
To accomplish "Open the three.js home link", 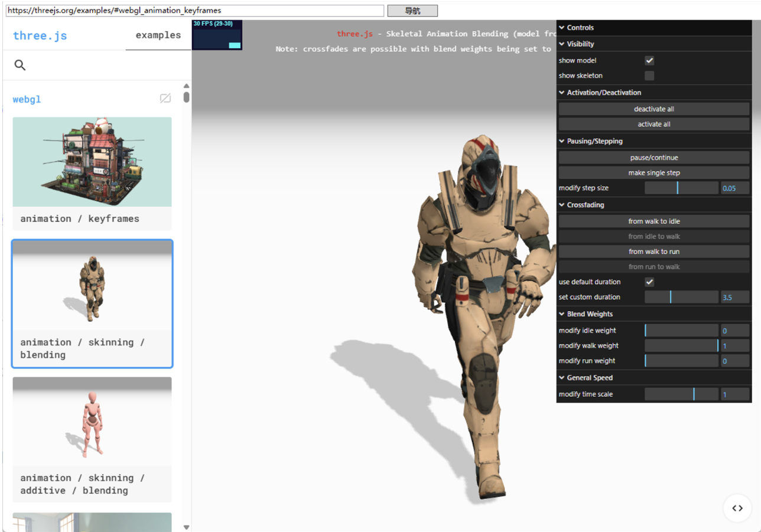I will [x=40, y=35].
